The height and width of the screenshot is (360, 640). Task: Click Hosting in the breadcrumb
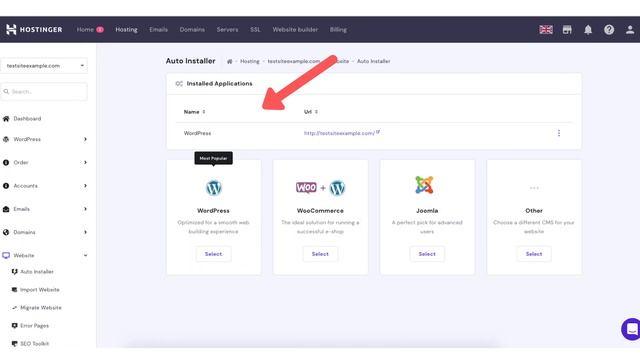[x=250, y=61]
